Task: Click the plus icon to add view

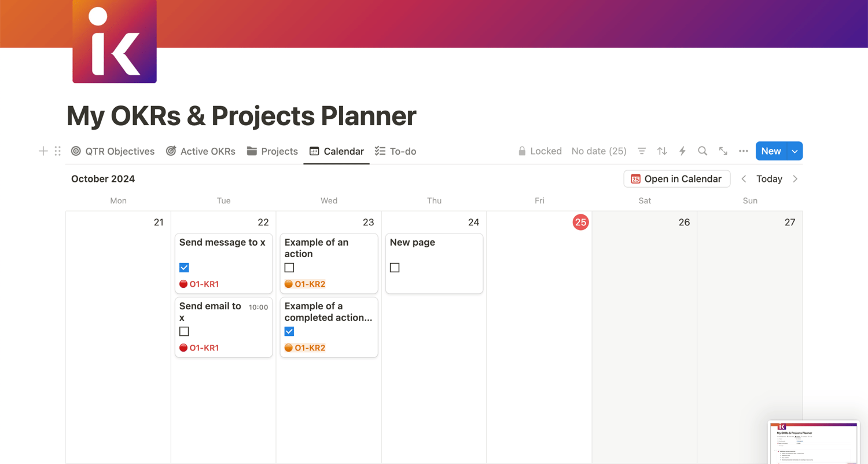Action: (x=43, y=151)
